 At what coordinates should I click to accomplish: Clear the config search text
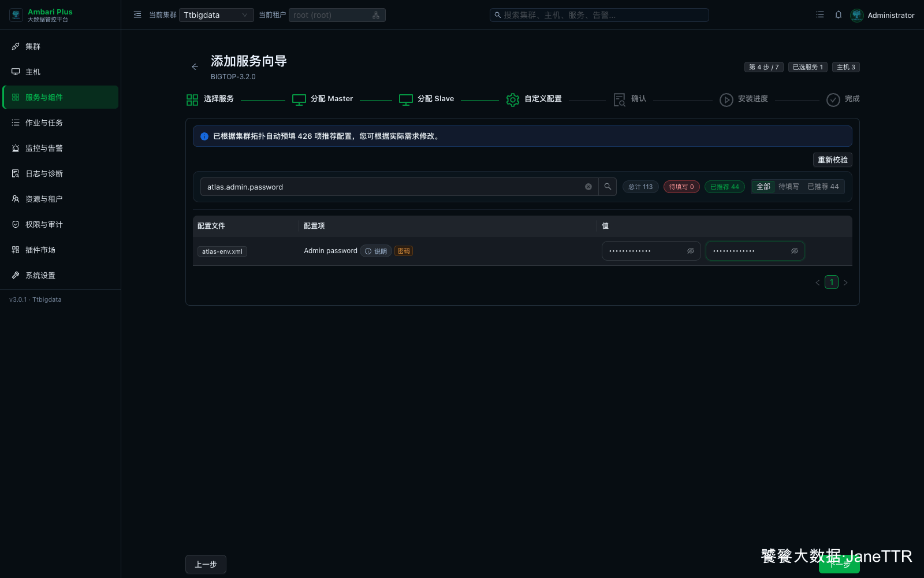pos(588,187)
